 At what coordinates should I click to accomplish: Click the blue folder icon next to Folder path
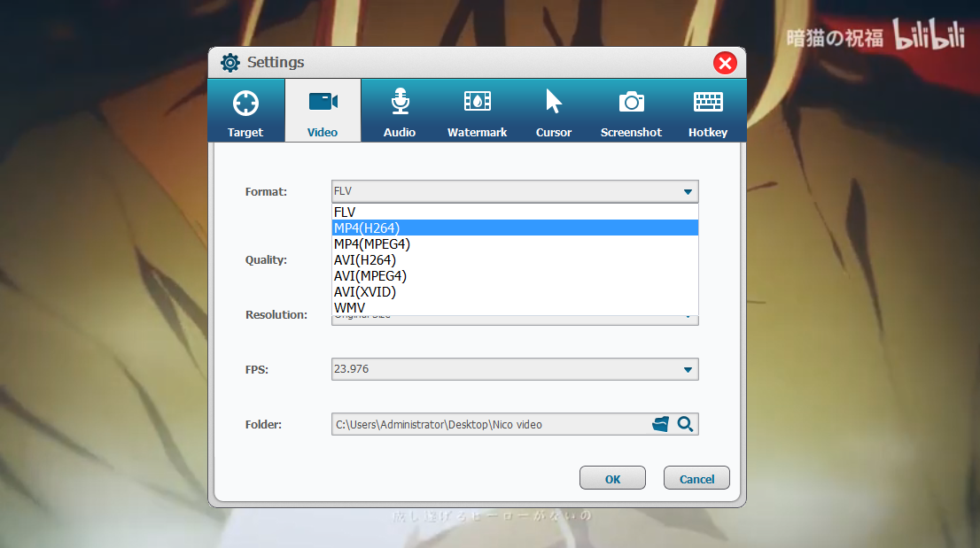click(x=659, y=423)
